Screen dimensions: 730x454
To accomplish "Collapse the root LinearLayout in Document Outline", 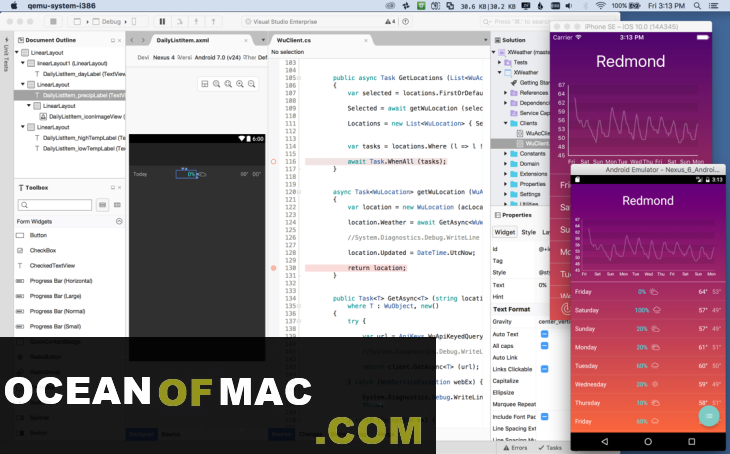I will (x=17, y=53).
